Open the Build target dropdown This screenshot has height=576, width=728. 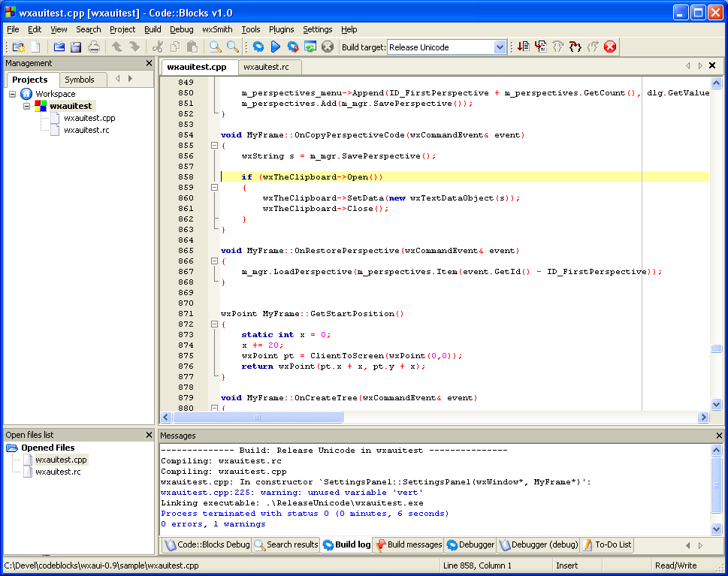[500, 47]
